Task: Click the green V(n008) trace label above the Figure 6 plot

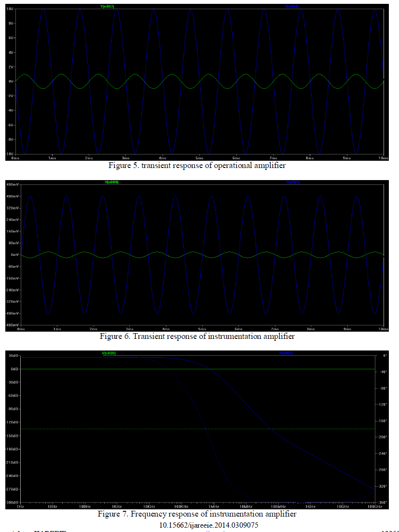Action: click(x=111, y=182)
